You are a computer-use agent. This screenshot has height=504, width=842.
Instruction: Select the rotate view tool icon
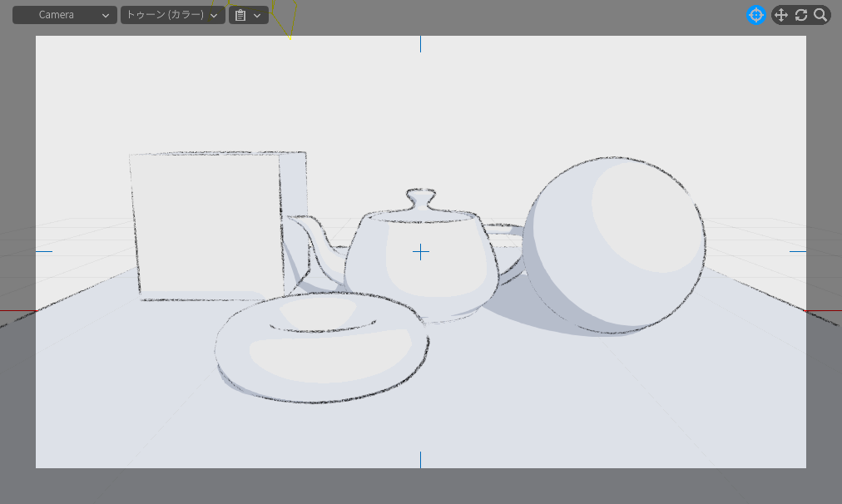[801, 15]
